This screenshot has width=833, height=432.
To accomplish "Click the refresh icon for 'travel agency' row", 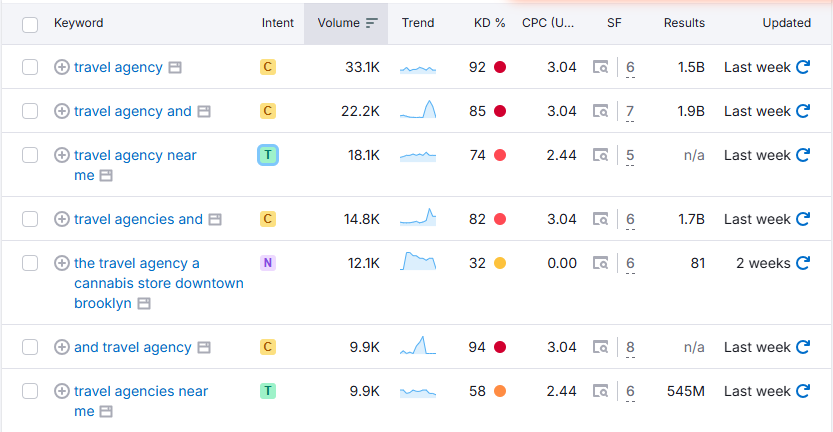I will 802,67.
